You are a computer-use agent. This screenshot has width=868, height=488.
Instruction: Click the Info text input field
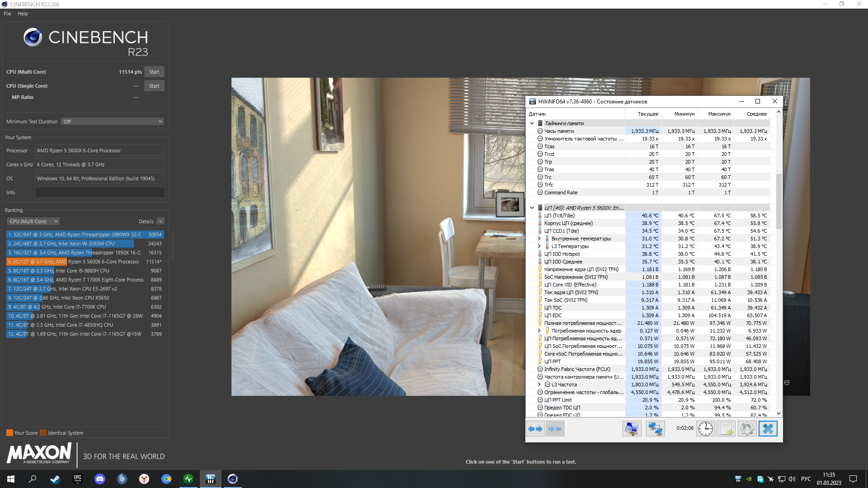tap(100, 192)
